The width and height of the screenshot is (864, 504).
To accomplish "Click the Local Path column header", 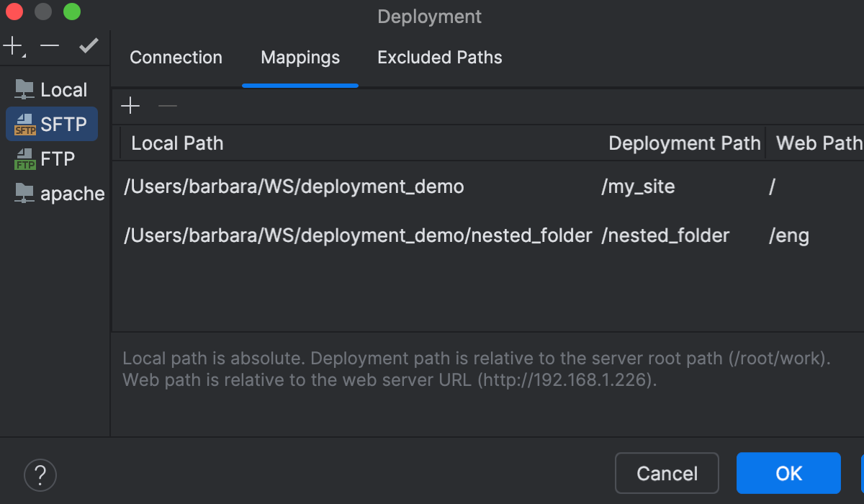I will click(177, 143).
